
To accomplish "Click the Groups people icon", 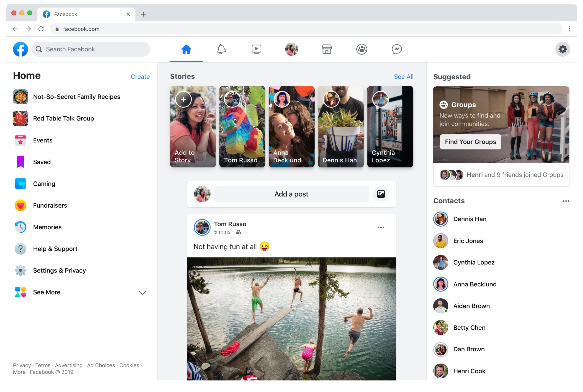I will click(361, 48).
